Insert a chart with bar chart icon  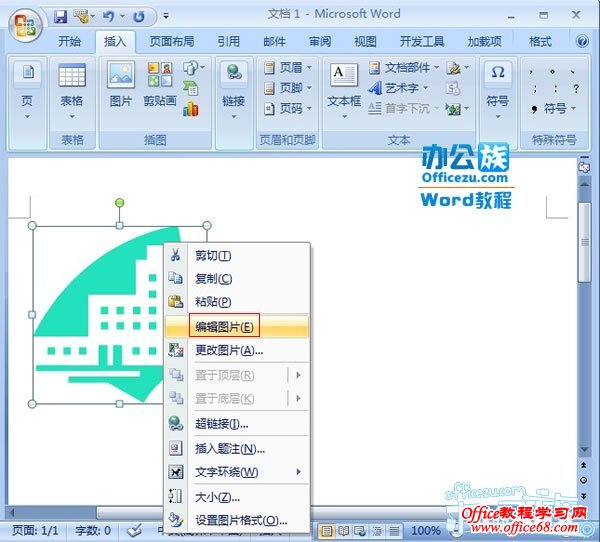click(191, 109)
